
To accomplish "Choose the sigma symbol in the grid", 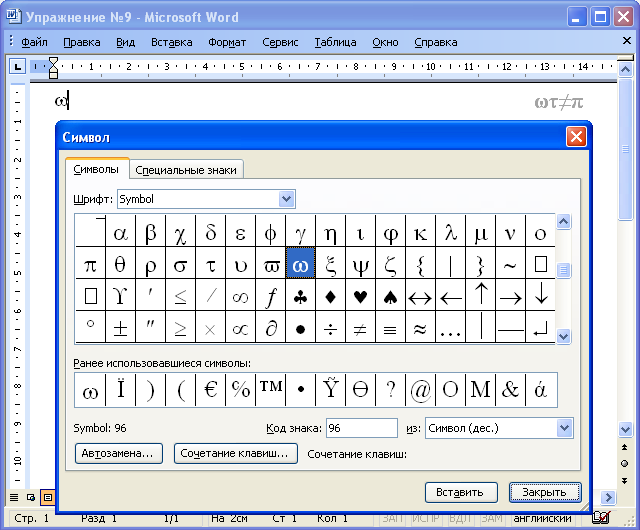I will click(x=180, y=263).
